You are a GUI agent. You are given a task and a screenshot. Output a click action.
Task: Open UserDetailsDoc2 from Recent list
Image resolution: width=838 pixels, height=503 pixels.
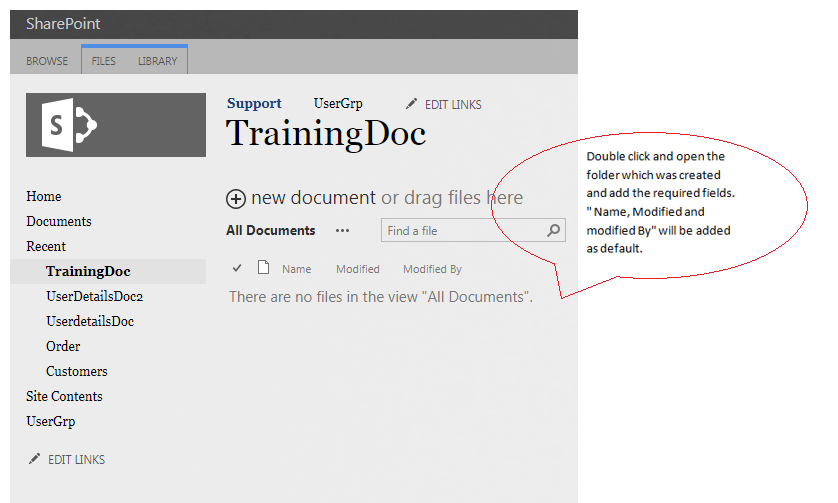point(95,296)
